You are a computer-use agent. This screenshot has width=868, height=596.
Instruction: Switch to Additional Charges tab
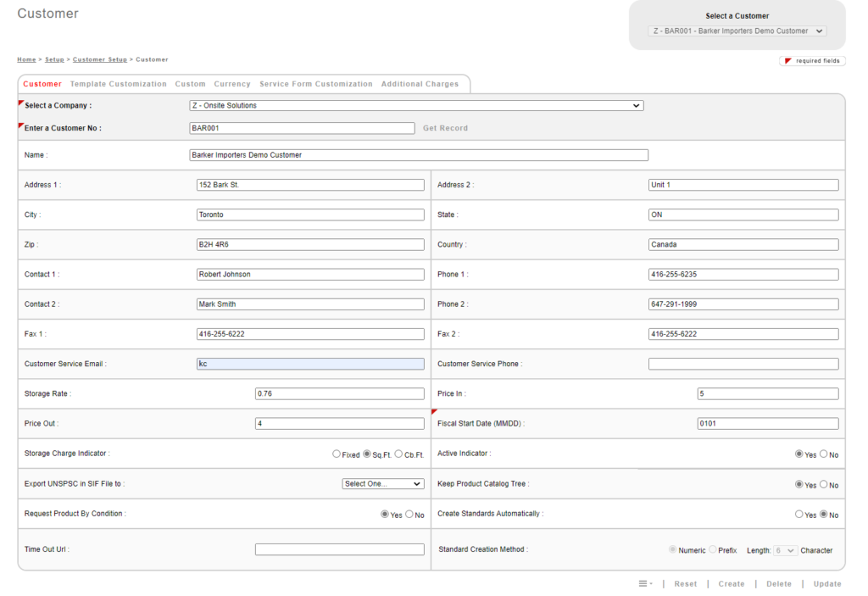pyautogui.click(x=420, y=84)
